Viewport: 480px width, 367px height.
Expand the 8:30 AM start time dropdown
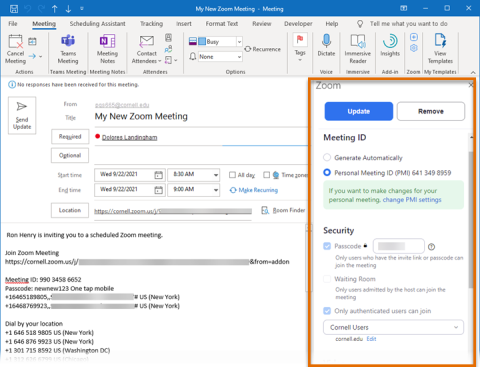(216, 175)
